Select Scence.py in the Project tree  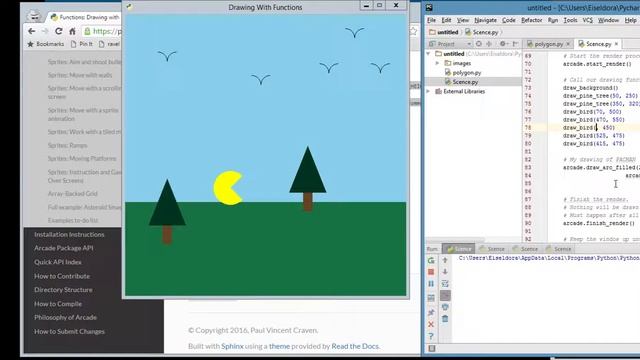tap(465, 82)
